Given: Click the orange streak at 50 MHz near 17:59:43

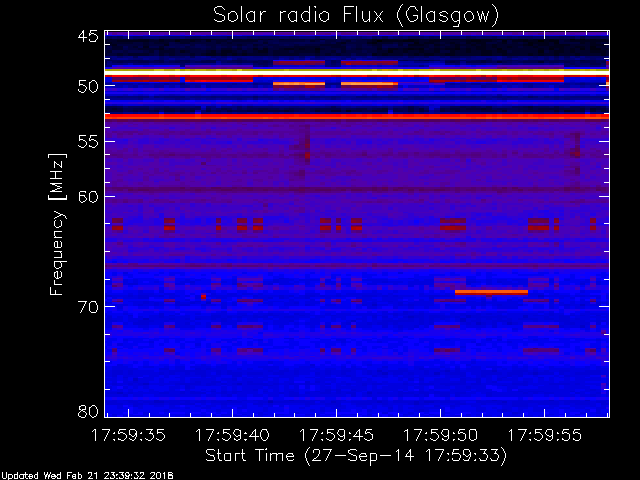Looking at the screenshot, I should (x=299, y=84).
